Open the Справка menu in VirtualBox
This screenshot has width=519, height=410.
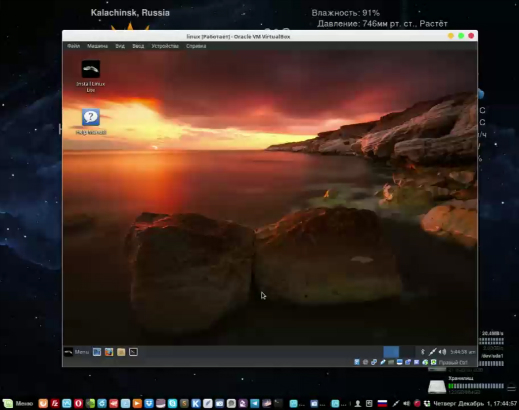[x=196, y=46]
